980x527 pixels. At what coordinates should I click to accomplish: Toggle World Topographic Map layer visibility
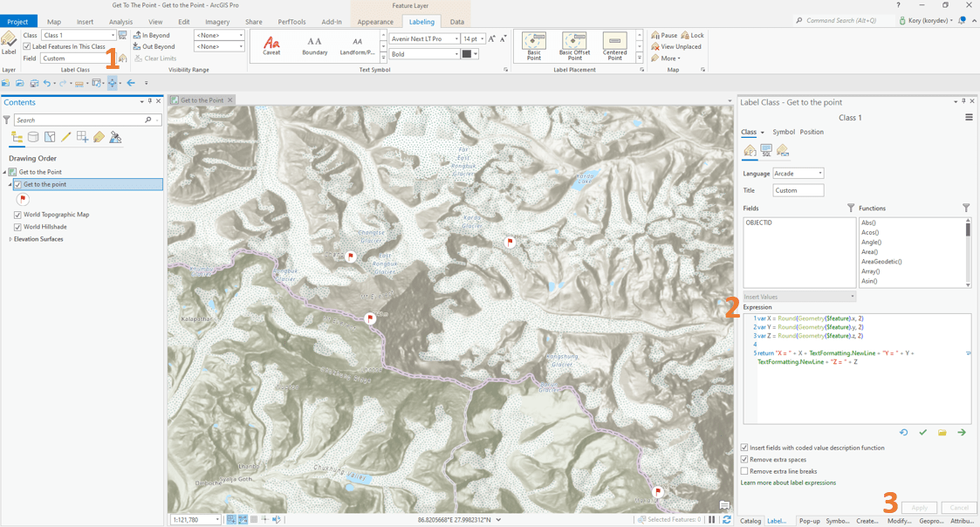(17, 215)
